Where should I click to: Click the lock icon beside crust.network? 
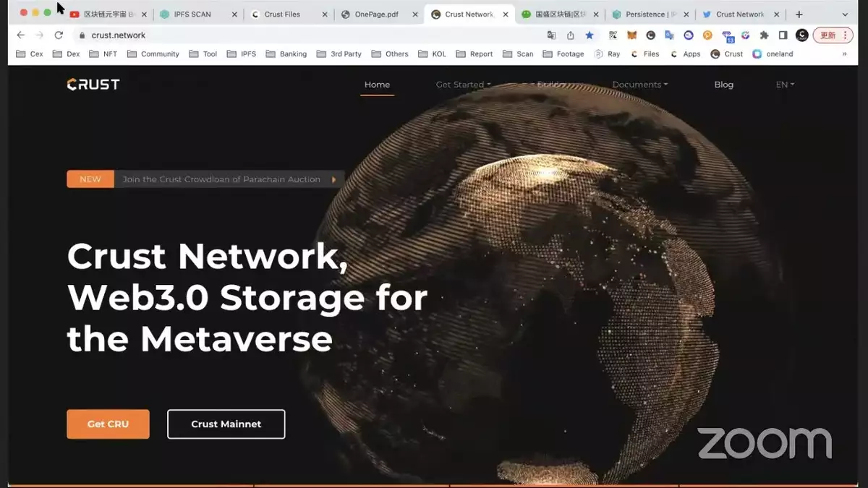[x=82, y=35]
